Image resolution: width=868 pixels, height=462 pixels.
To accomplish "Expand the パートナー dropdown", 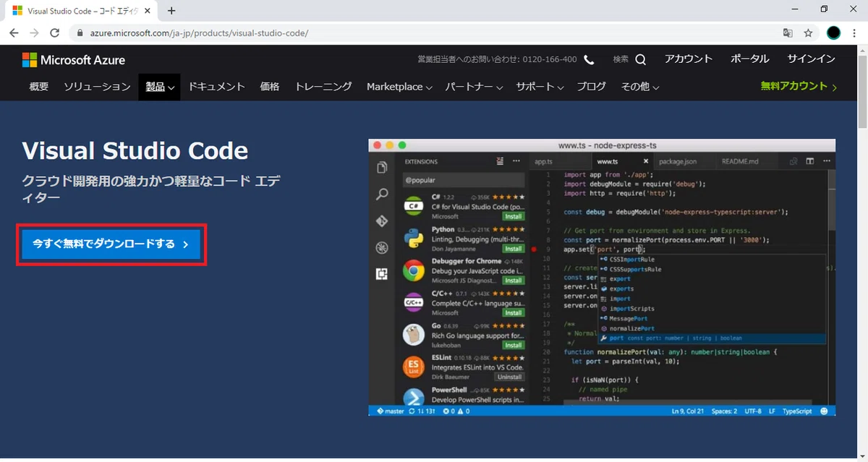I will point(474,87).
